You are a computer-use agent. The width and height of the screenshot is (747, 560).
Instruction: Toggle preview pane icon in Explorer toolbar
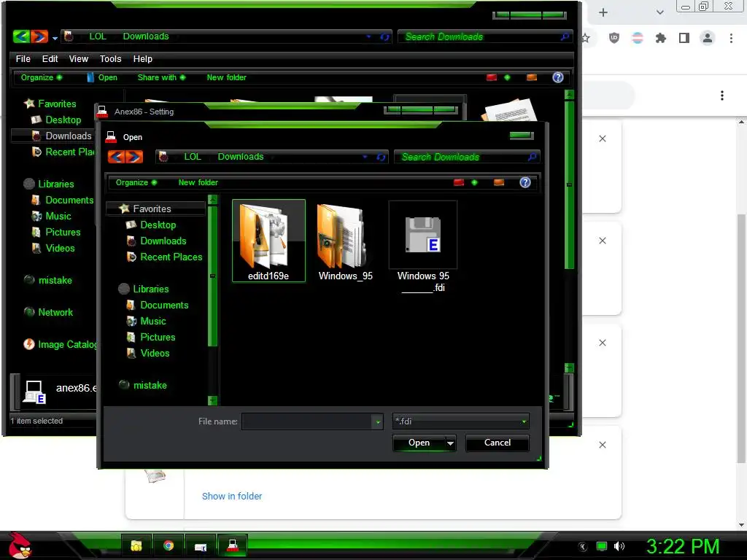(x=532, y=77)
